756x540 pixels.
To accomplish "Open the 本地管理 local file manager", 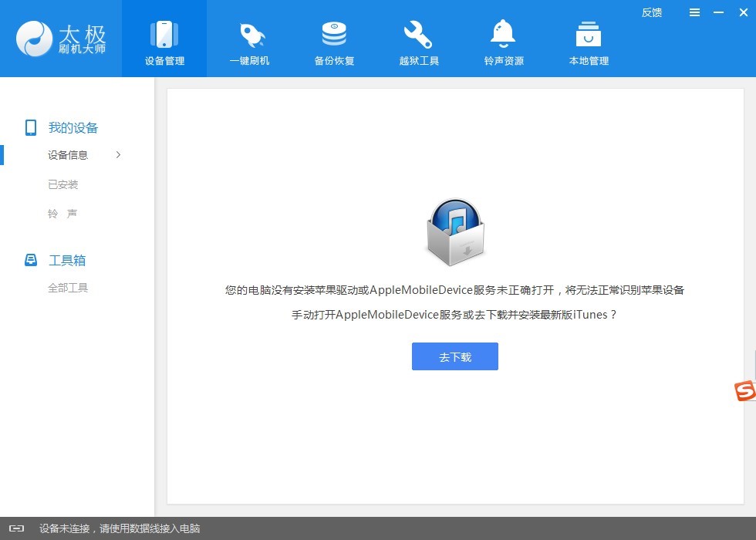I will point(588,39).
